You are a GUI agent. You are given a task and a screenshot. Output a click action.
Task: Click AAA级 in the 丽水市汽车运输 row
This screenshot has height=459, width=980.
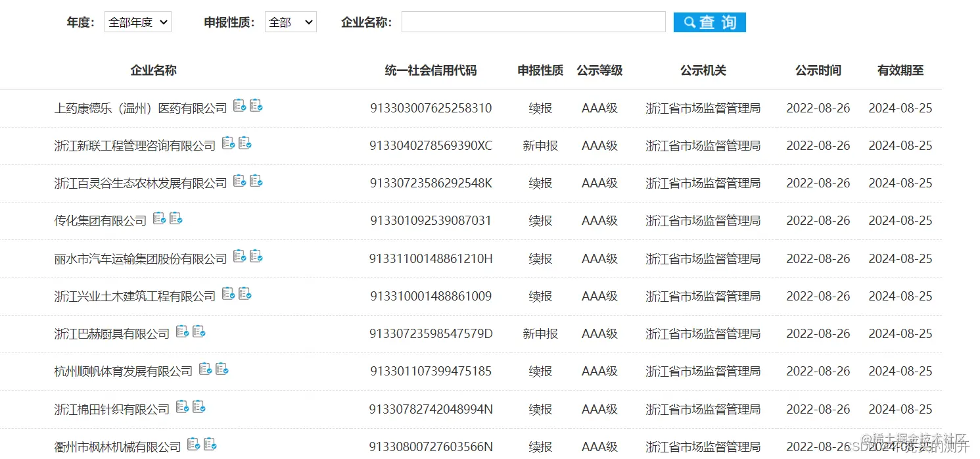tap(599, 259)
